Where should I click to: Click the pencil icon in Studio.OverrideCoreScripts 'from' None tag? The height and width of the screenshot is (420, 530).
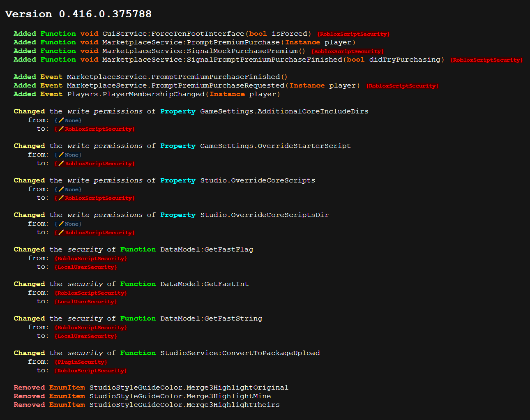(61, 189)
